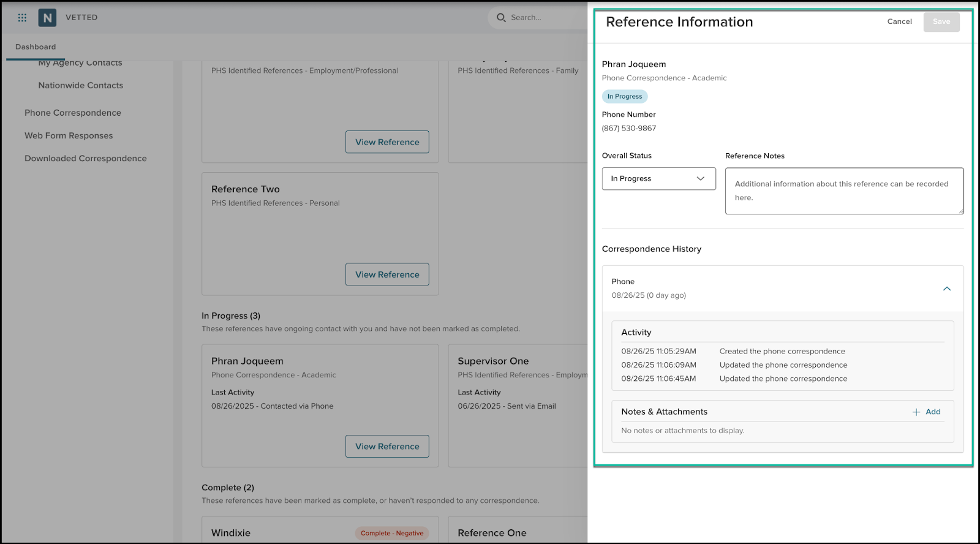Click Cancel in Reference Information panel
Screen dimensions: 980x544
pyautogui.click(x=899, y=21)
